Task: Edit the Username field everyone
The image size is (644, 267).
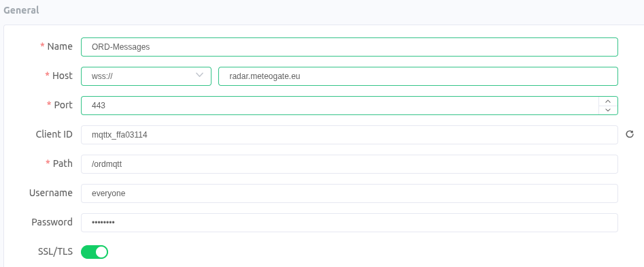Action: (350, 193)
